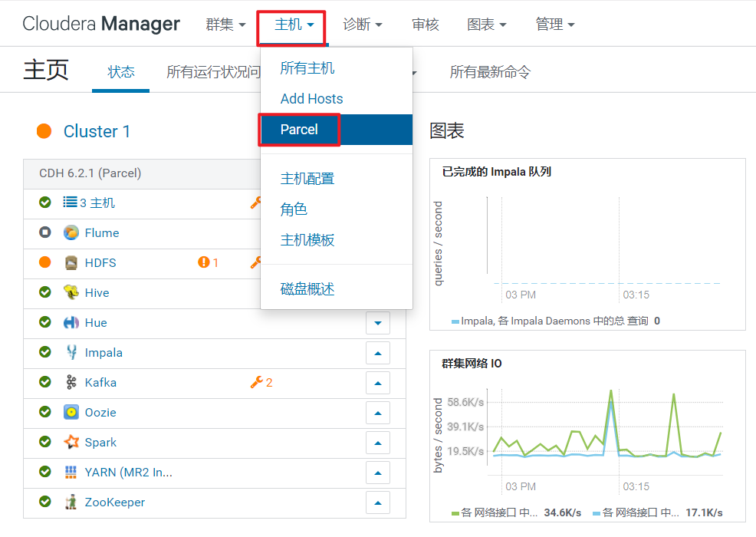Viewport: 756px width, 537px height.
Task: Click the HDFS service icon
Action: point(71,262)
